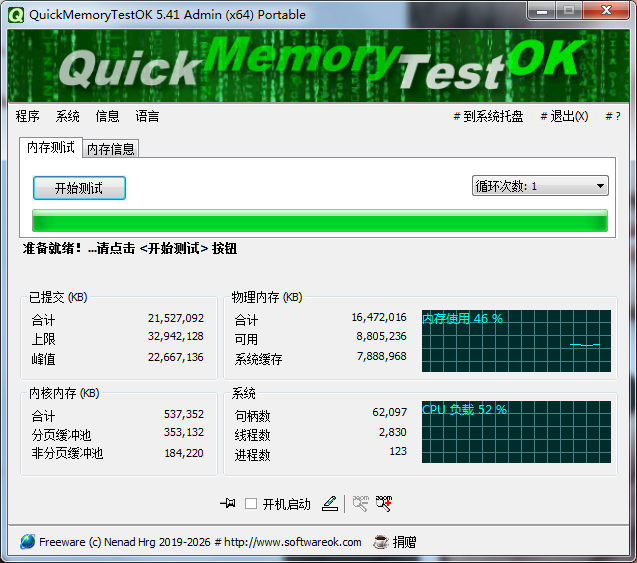This screenshot has height=563, width=637.
Task: Click the 非分页缓冲池 label
Action: 67,453
